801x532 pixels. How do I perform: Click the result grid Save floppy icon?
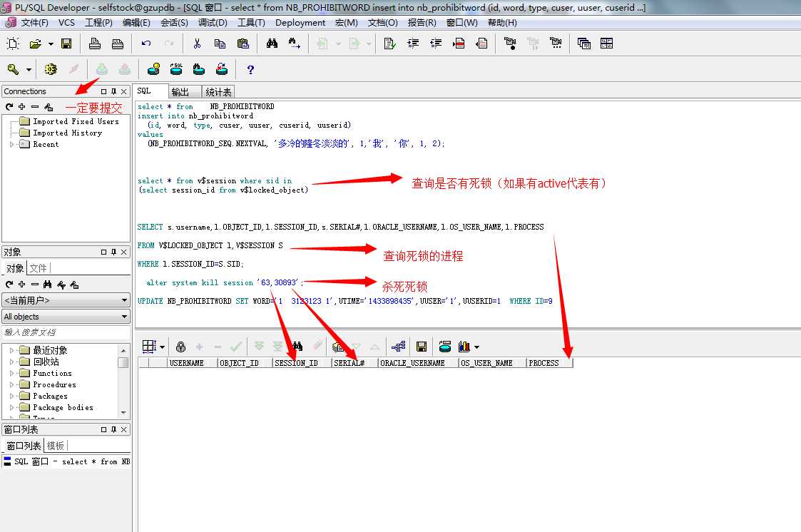point(422,347)
